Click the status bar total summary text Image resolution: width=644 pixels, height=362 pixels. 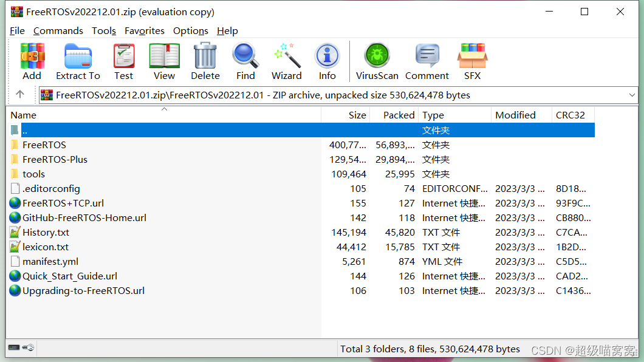430,349
